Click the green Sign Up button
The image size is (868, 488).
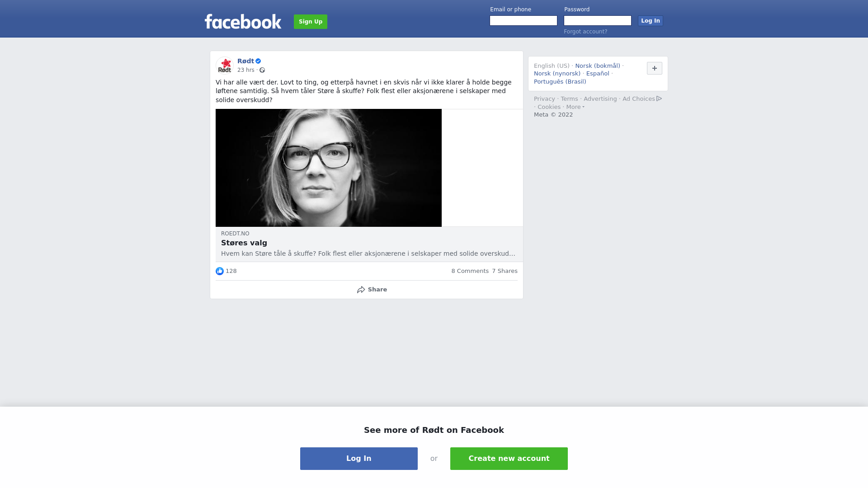(311, 22)
